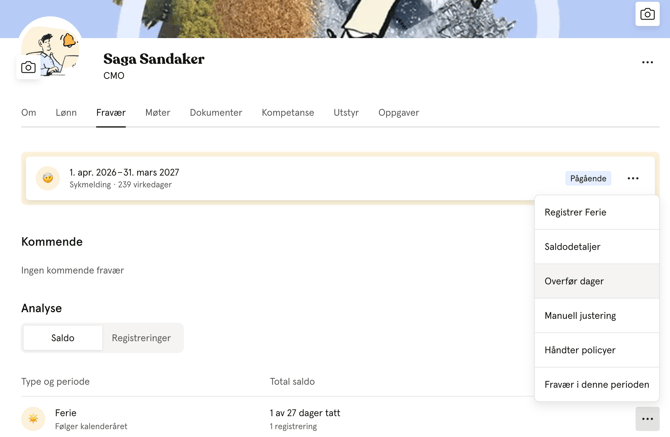Click the Ferie sun icon
The height and width of the screenshot is (437, 670).
coord(33,419)
